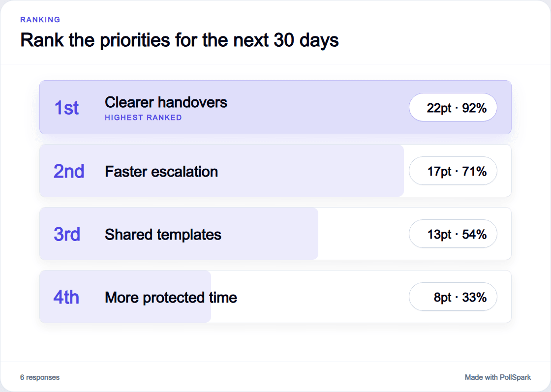Open the 22pt · 92% score pill
The width and height of the screenshot is (551, 392).
coord(453,107)
